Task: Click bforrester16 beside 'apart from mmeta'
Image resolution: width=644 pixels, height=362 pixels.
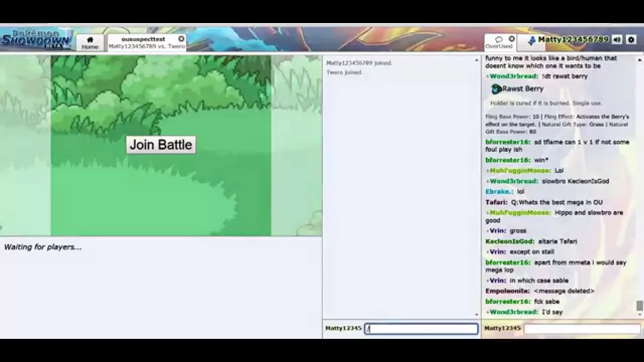Action: point(508,262)
